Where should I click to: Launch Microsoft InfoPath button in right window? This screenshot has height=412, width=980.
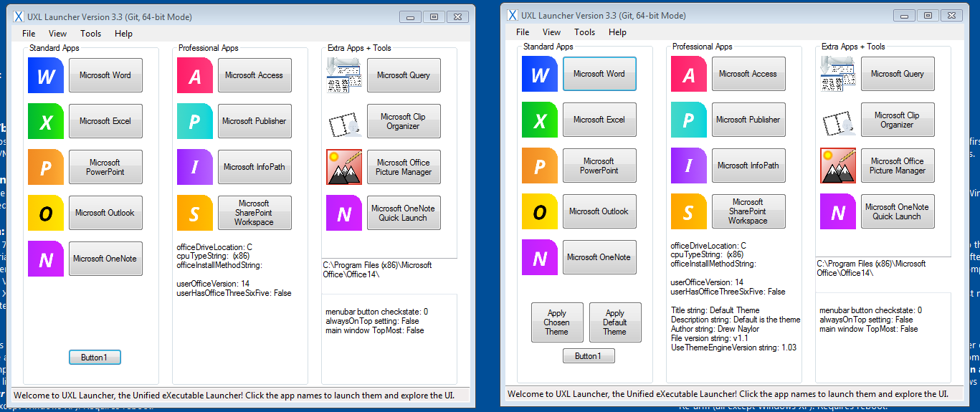[748, 166]
